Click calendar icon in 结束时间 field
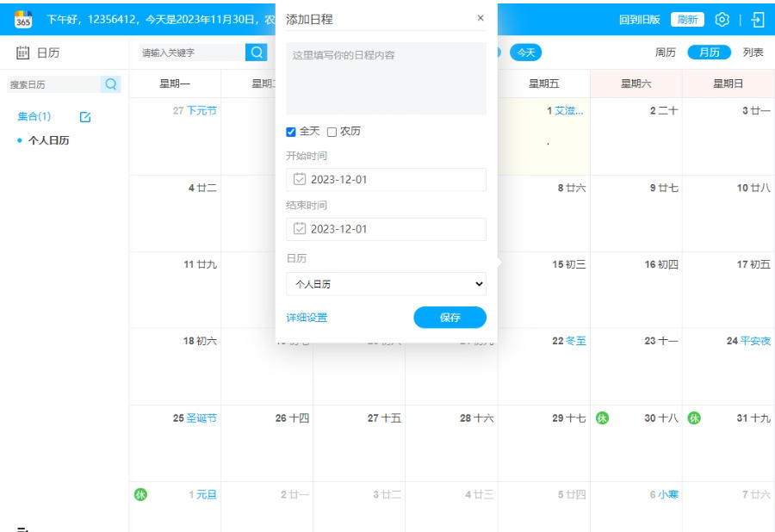Image resolution: width=775 pixels, height=532 pixels. tap(300, 229)
